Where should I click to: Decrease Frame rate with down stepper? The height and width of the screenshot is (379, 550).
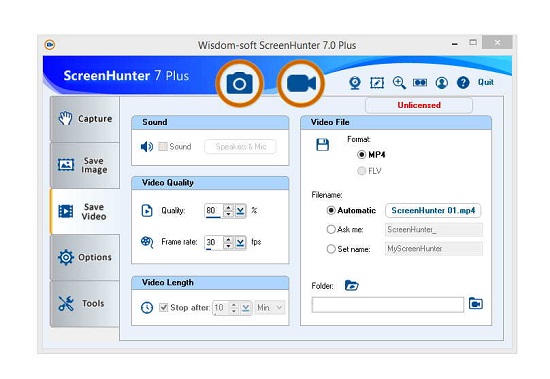point(228,245)
